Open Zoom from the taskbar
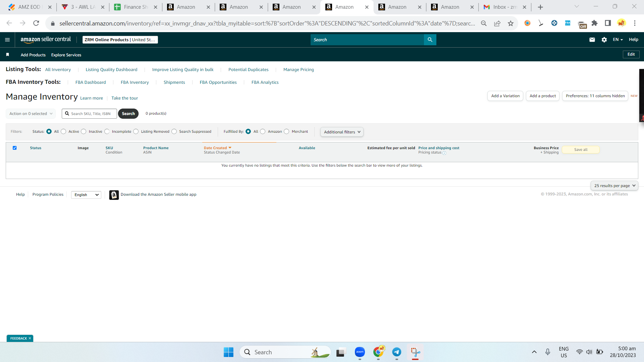 tap(360, 352)
